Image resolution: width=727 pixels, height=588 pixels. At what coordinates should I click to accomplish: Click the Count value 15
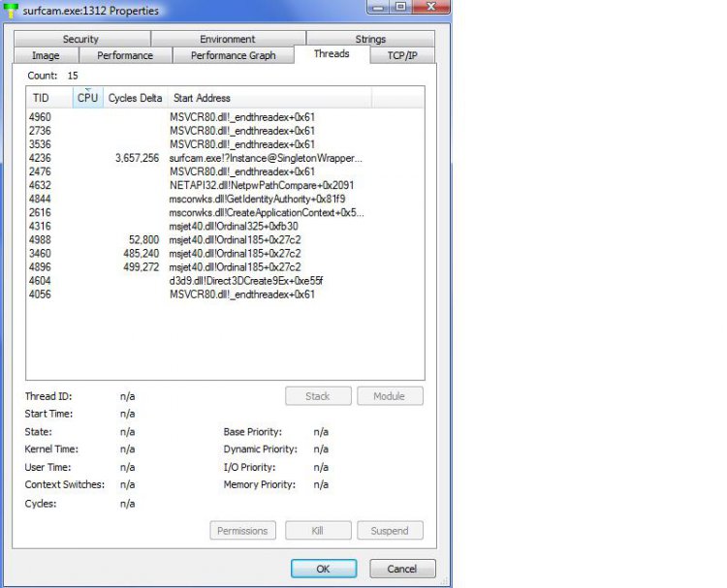pos(73,76)
